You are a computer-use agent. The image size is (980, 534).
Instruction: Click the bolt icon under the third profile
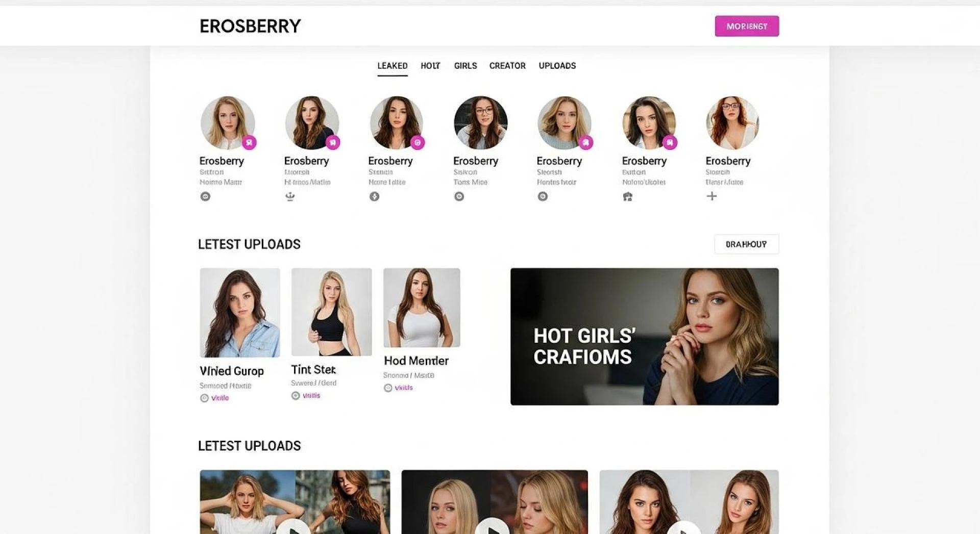click(375, 196)
